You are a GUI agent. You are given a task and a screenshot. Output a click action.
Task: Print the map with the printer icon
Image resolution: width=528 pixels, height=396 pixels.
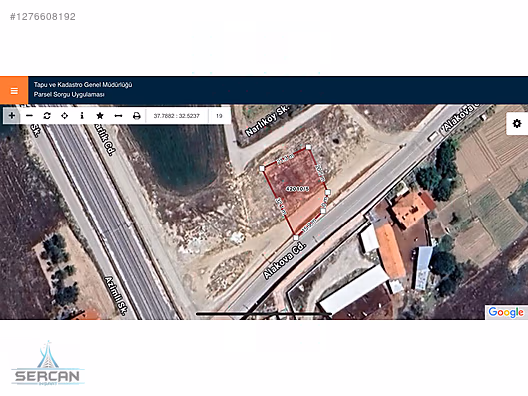click(x=136, y=116)
